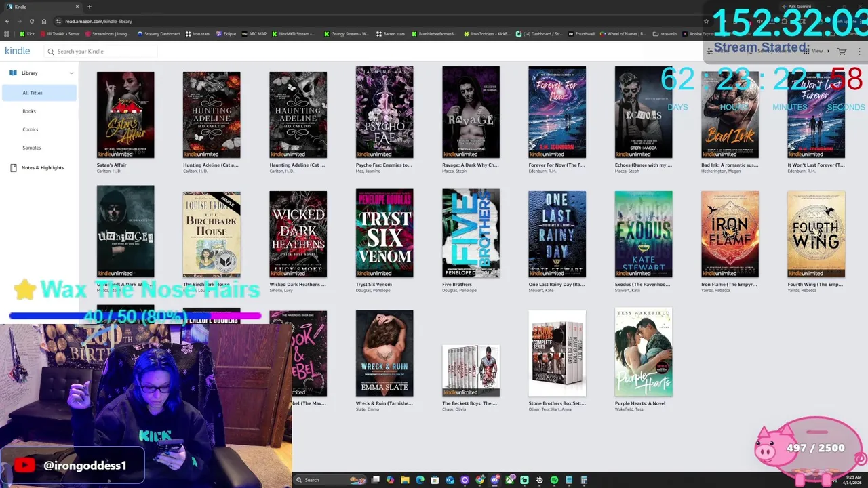Open the Purple Hearts book cover
The image size is (868, 488).
[x=644, y=352]
